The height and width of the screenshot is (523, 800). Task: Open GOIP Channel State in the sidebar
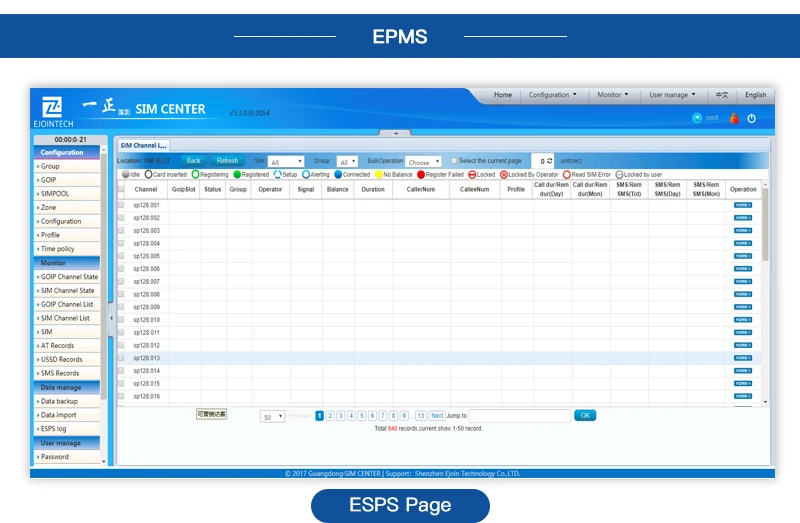[x=67, y=277]
